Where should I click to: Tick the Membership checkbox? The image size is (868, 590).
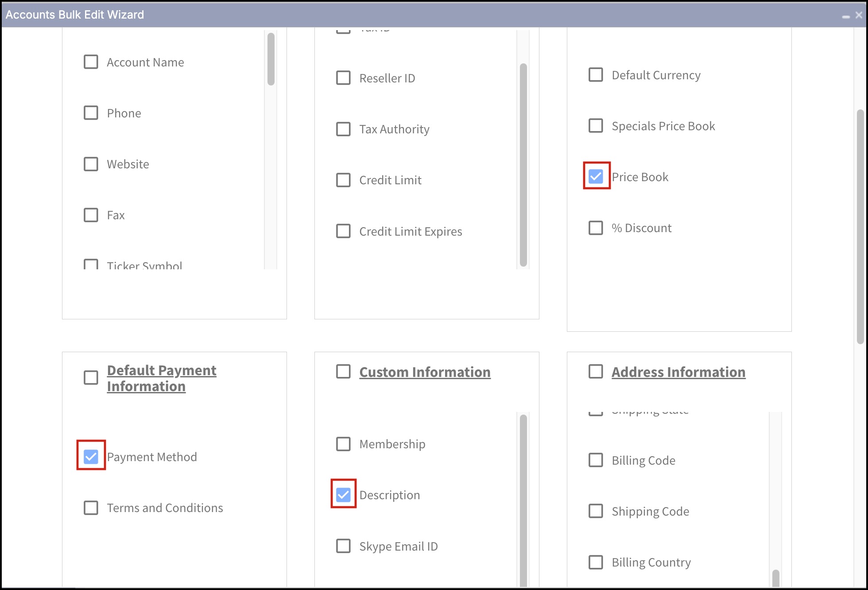coord(343,444)
